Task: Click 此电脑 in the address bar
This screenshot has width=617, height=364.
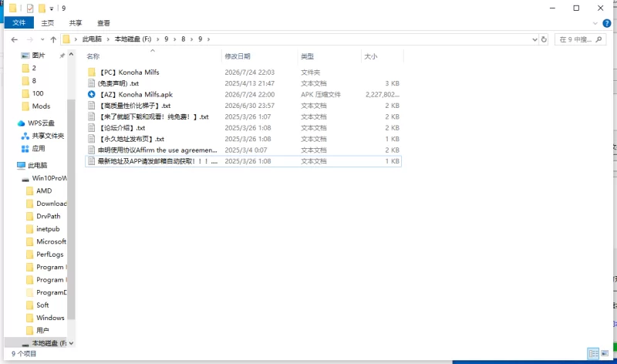Action: pyautogui.click(x=92, y=39)
